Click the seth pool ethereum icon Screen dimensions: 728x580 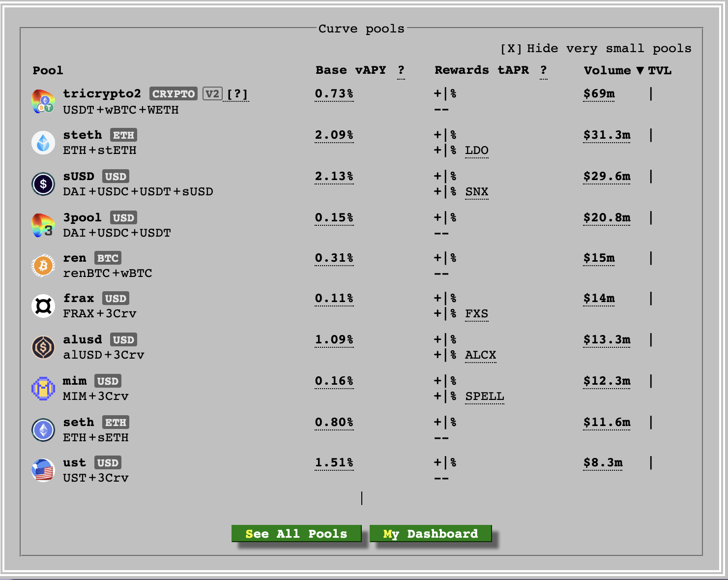[x=43, y=430]
